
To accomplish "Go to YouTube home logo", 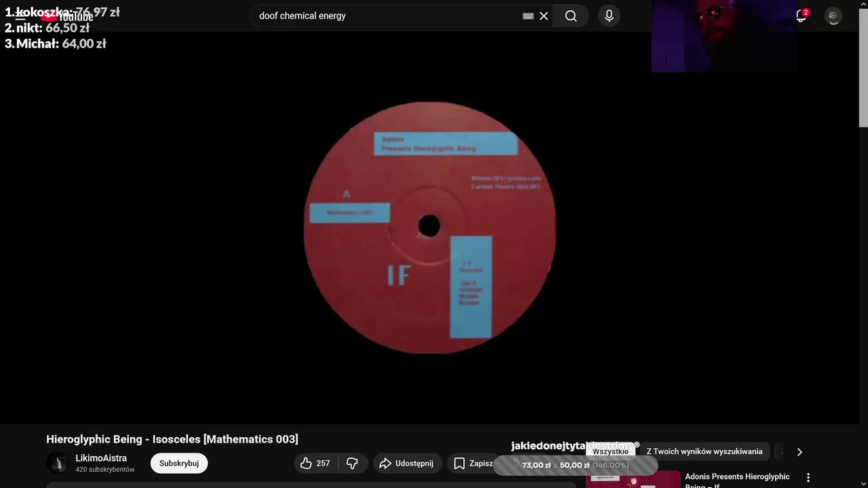I will (66, 16).
